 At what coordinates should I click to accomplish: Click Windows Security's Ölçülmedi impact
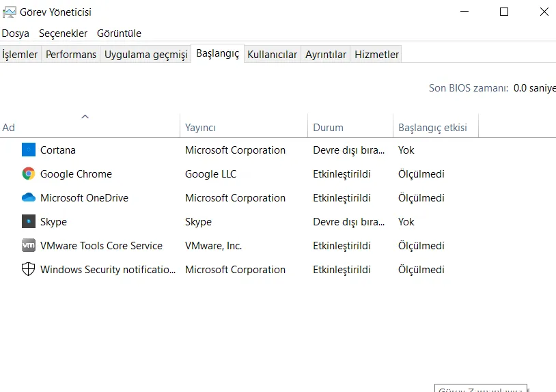(x=421, y=270)
